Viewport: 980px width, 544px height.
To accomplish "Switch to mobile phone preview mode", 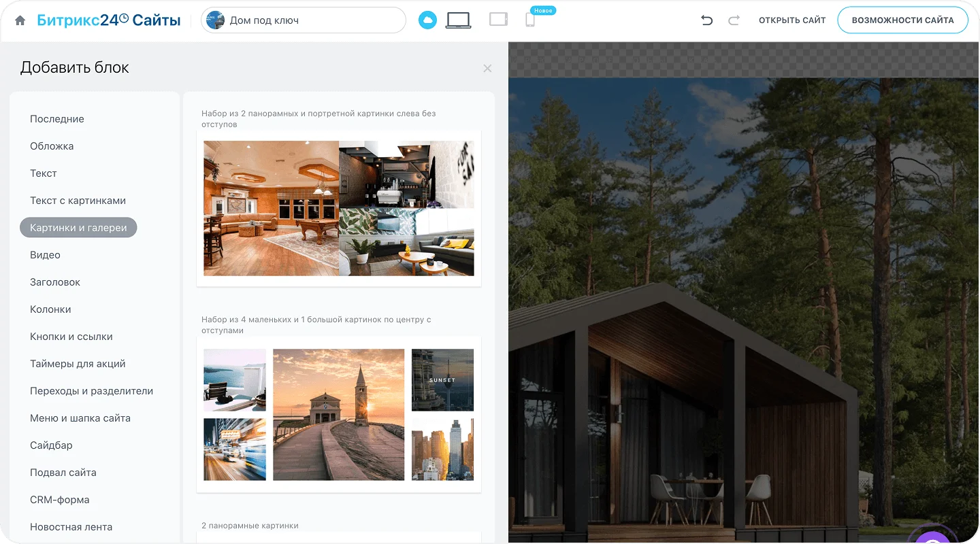I will point(530,20).
